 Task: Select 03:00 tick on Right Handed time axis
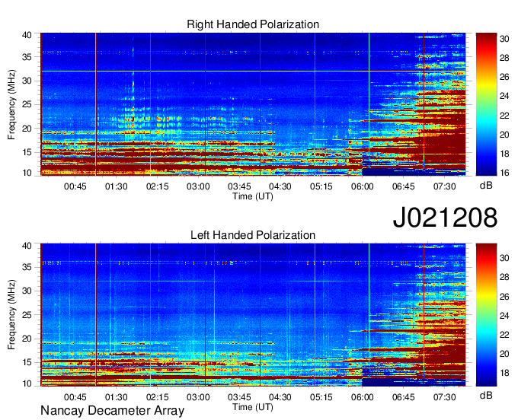198,186
